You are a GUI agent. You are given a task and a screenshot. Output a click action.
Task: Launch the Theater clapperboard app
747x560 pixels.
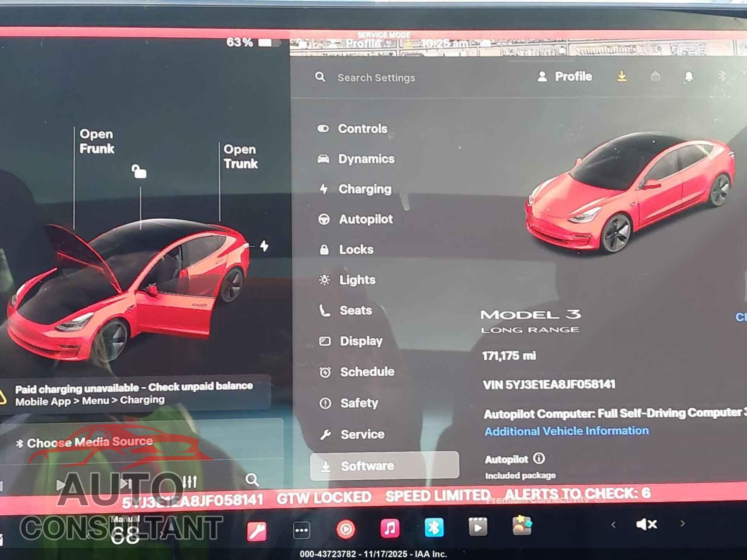click(x=478, y=527)
